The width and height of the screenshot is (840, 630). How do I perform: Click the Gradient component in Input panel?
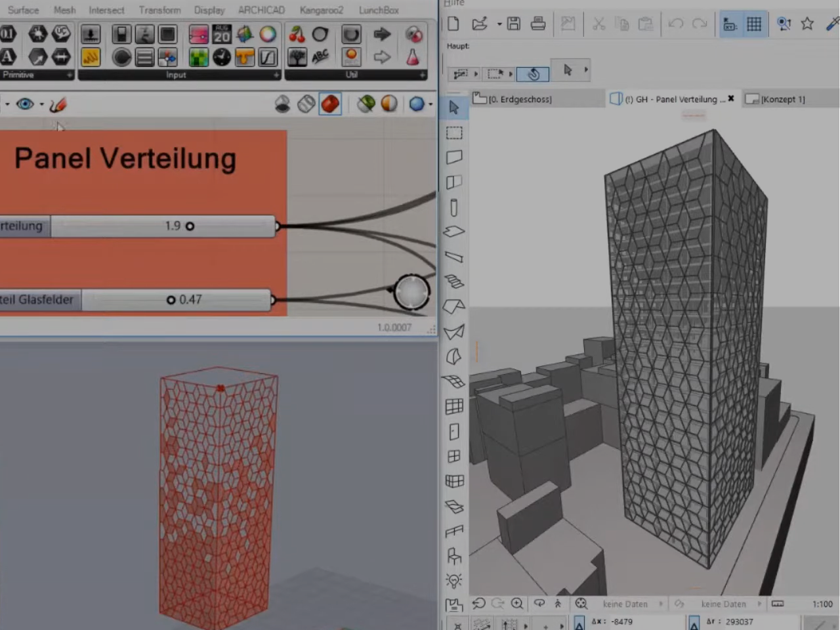coord(198,34)
